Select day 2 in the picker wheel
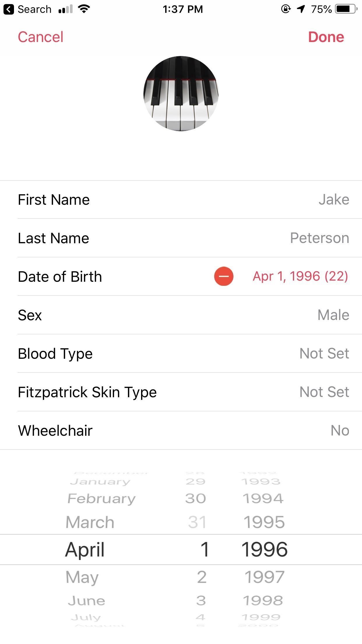 pos(202,577)
